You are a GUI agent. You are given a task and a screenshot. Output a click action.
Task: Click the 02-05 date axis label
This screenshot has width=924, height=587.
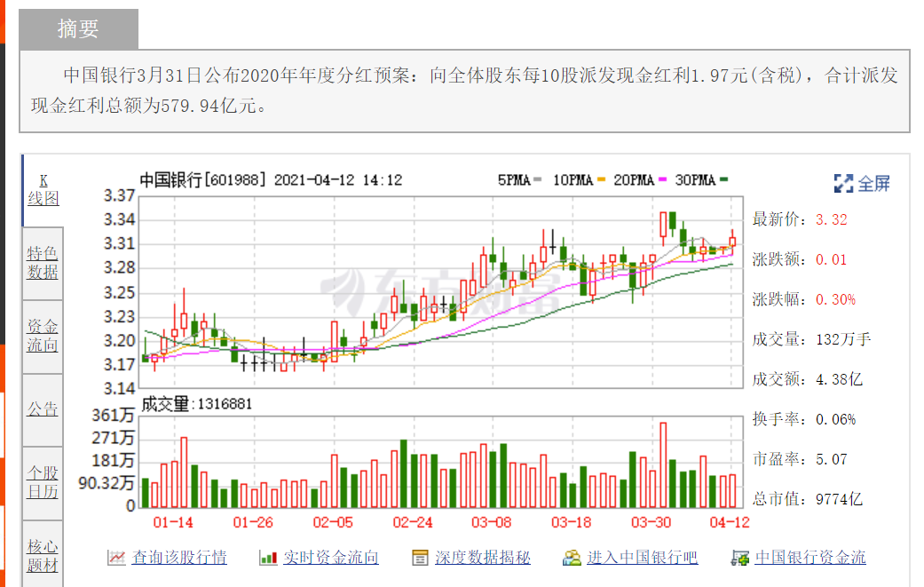(x=333, y=522)
